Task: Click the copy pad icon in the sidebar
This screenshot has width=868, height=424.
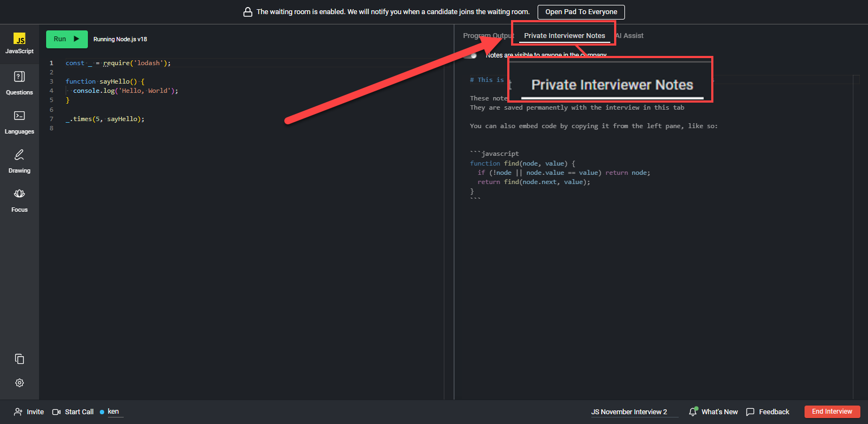Action: coord(20,359)
